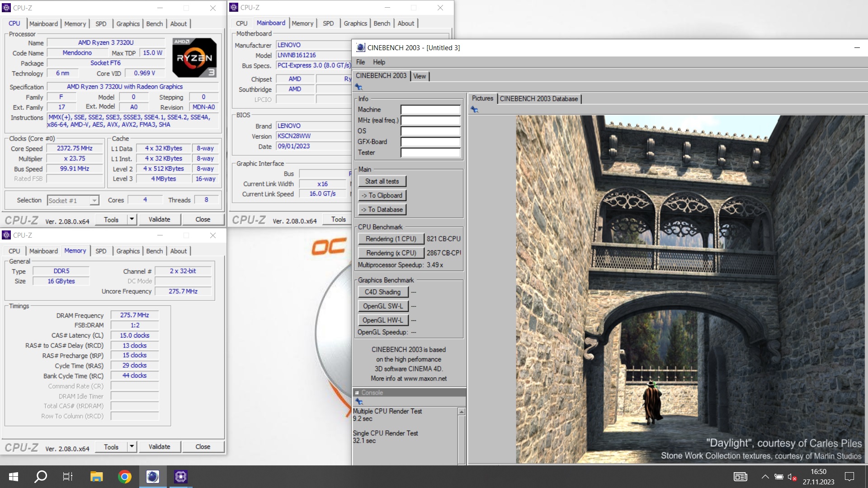Screen dimensions: 868x488
Task: Click the Console panel header
Action: (409, 393)
